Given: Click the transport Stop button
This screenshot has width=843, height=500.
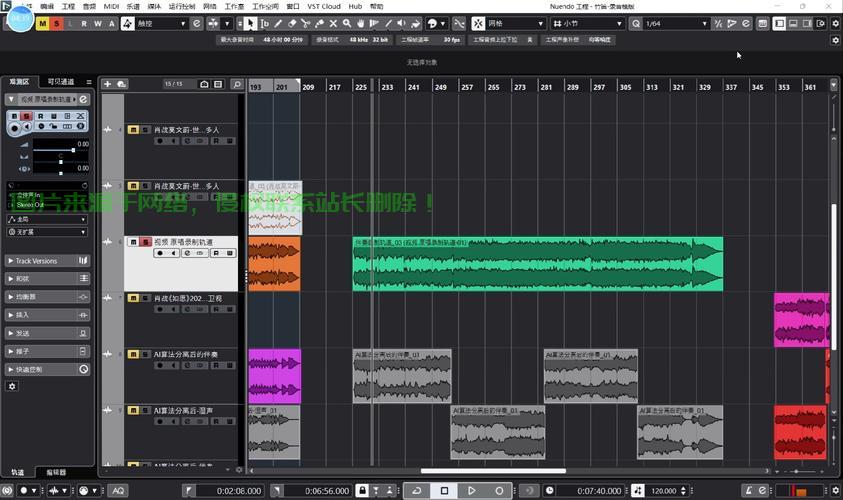Looking at the screenshot, I should point(444,490).
